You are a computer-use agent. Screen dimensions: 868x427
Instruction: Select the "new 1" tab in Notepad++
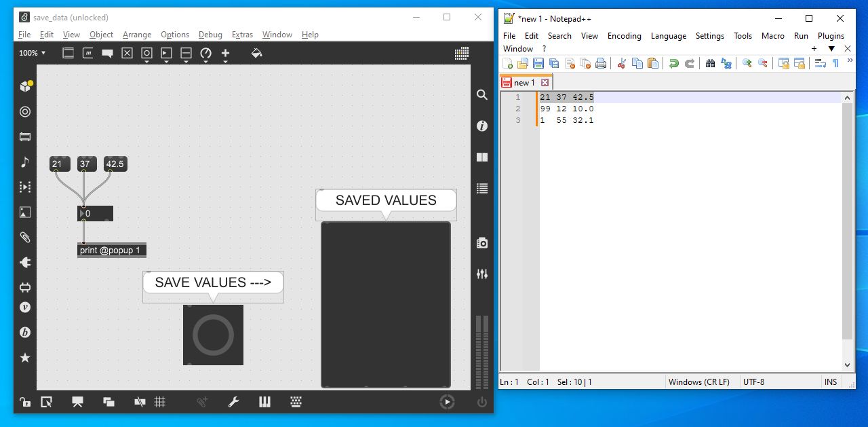point(526,83)
